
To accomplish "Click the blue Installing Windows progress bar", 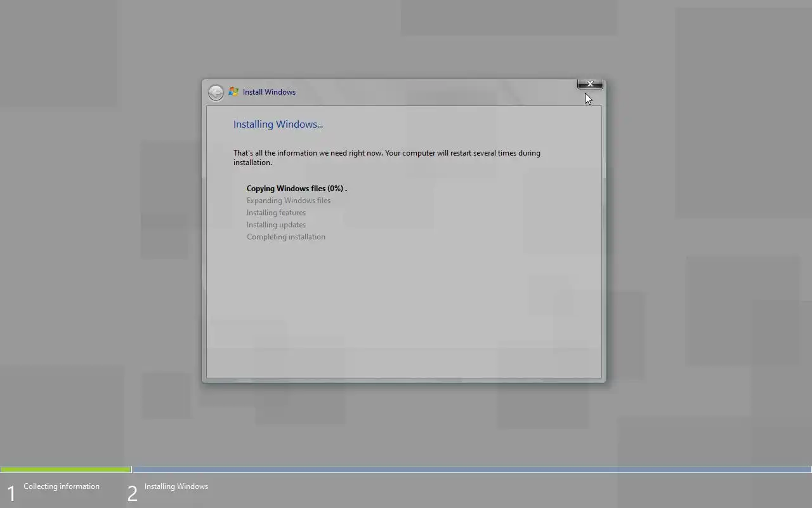I will (472, 470).
